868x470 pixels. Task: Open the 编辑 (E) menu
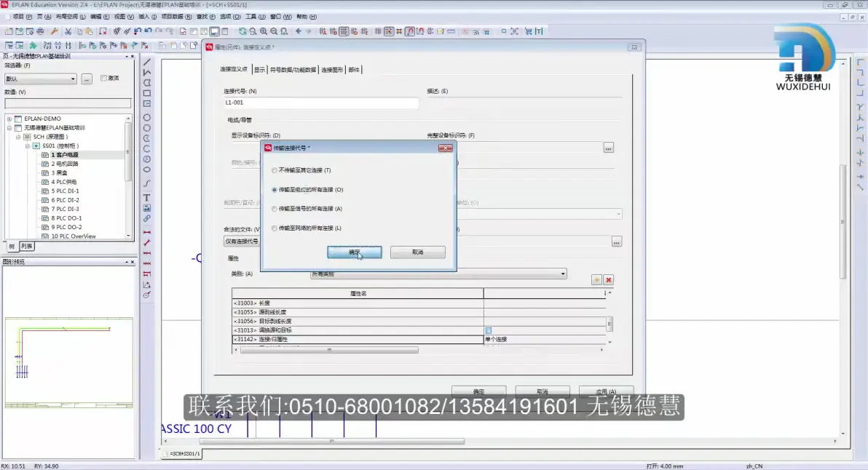pyautogui.click(x=100, y=17)
